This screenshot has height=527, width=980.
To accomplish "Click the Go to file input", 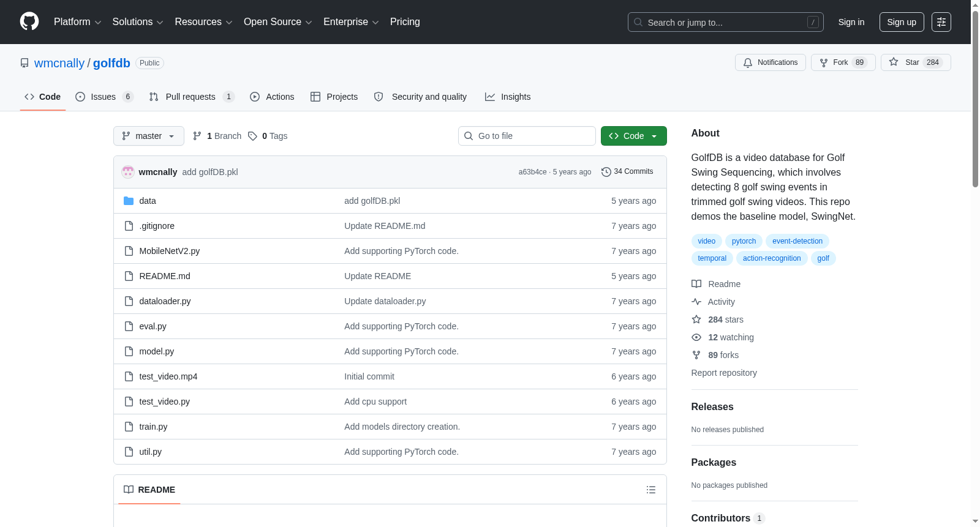I will (527, 136).
